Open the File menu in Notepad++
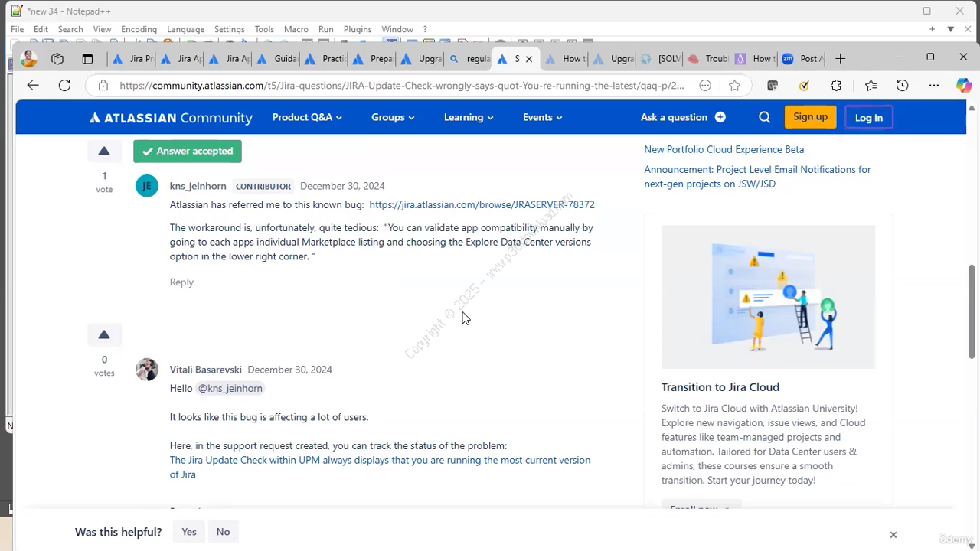980x551 pixels. click(17, 29)
